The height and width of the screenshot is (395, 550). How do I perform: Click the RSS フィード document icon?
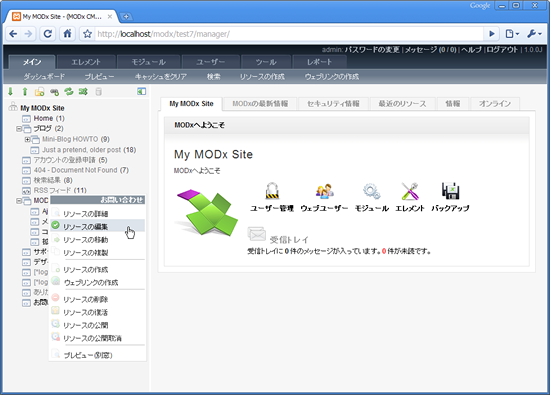point(26,191)
